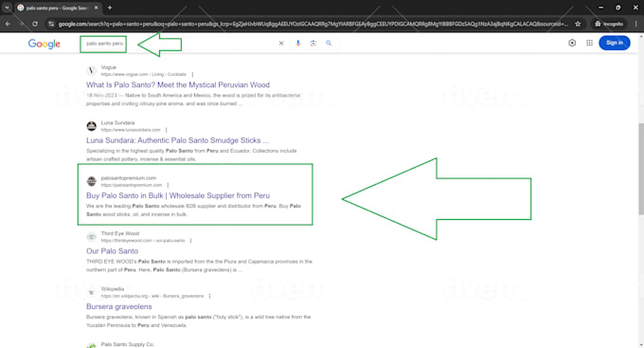This screenshot has height=348, width=644.
Task: Open the Our Palo Santo result link
Action: click(x=112, y=251)
